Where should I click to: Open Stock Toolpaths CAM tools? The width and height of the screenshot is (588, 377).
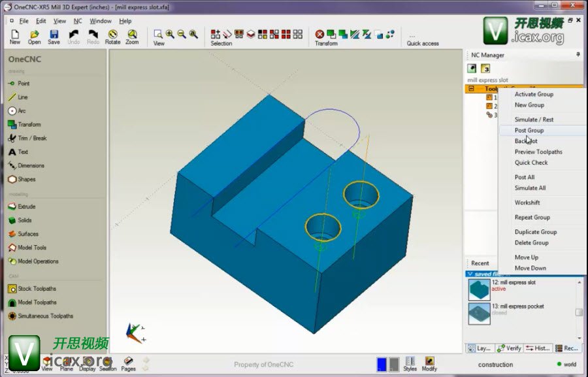pos(32,289)
